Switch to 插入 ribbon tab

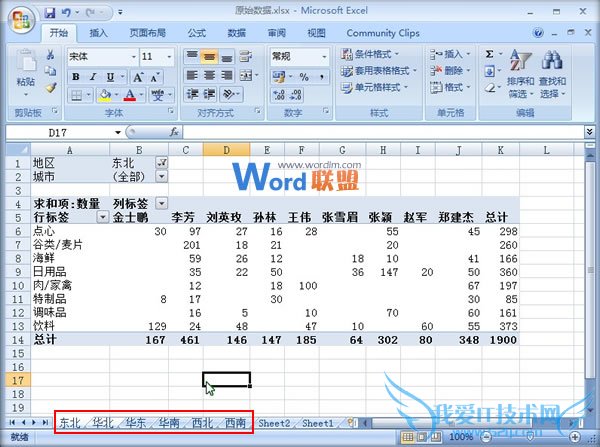pos(98,33)
